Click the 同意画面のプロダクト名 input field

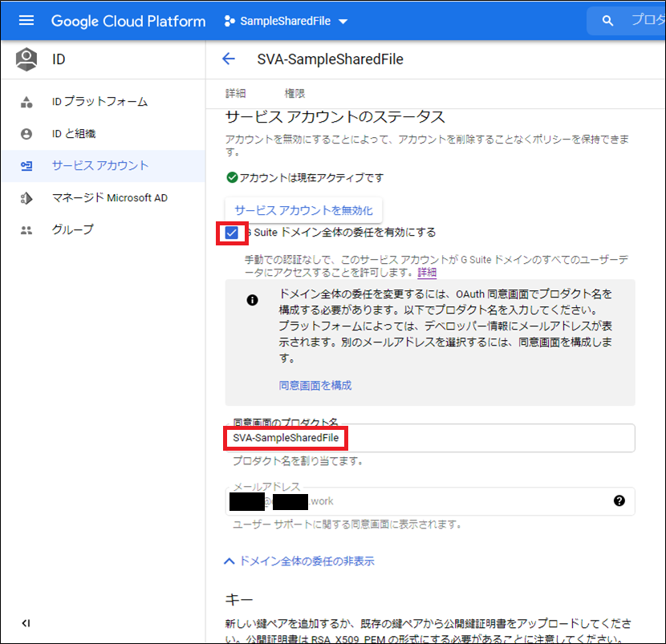(430, 438)
